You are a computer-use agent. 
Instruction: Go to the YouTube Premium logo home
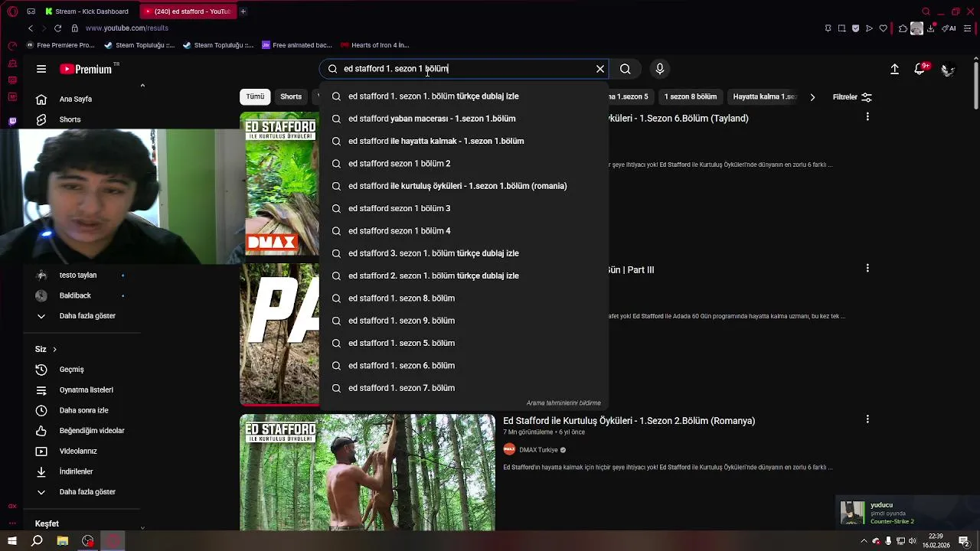(86, 69)
